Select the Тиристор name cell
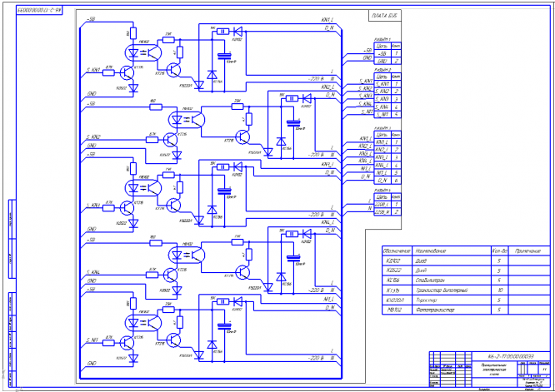 [x=452, y=300]
